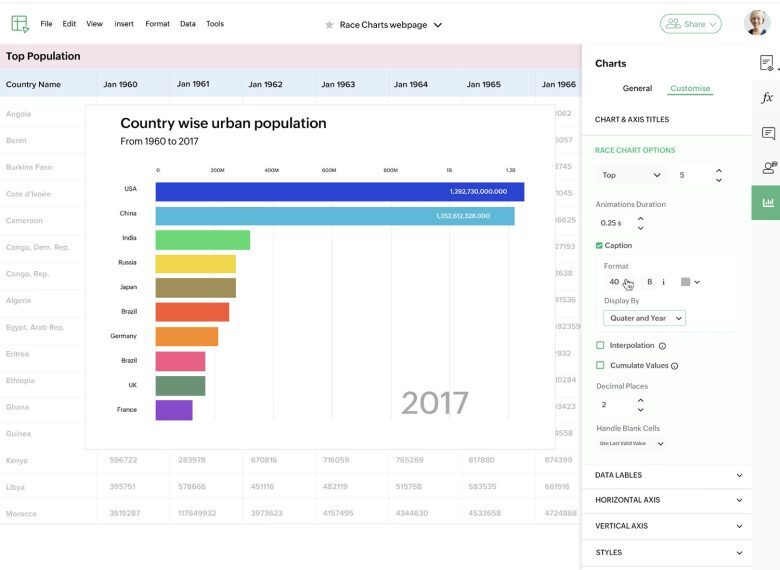Open the Edit menu
Image resolution: width=780 pixels, height=570 pixels.
pyautogui.click(x=69, y=24)
